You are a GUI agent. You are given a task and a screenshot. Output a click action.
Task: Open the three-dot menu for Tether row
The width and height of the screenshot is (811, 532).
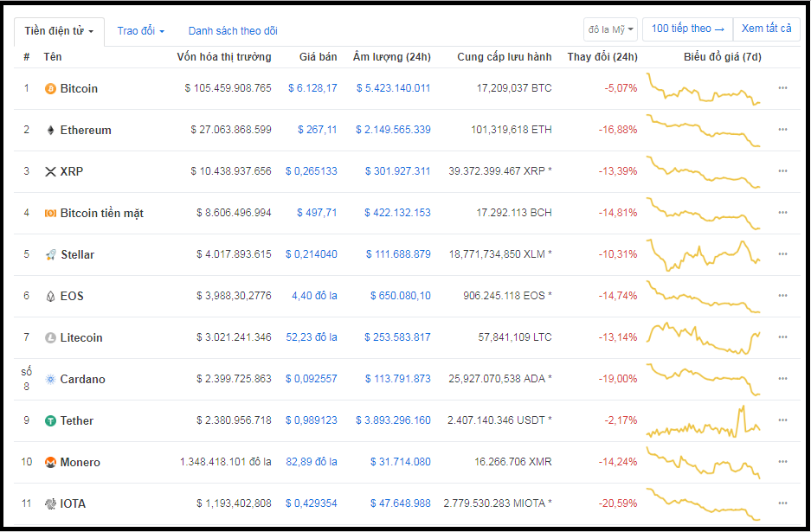pos(782,420)
